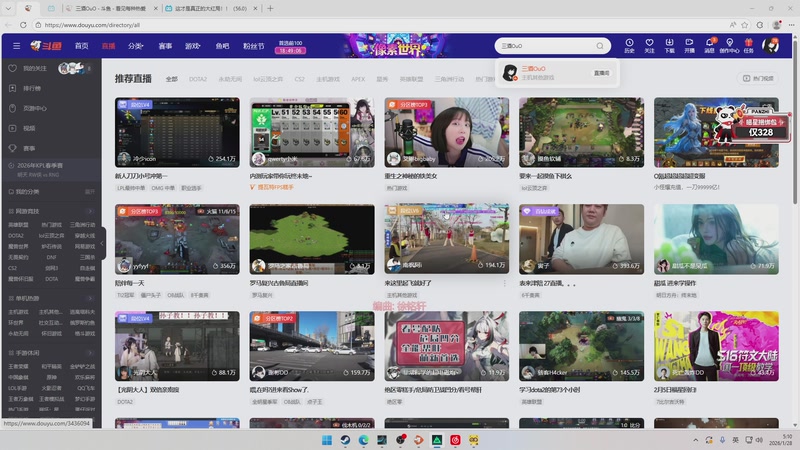Click the countdown timer badge in the navbar
This screenshot has width=800, height=450.
coord(290,51)
